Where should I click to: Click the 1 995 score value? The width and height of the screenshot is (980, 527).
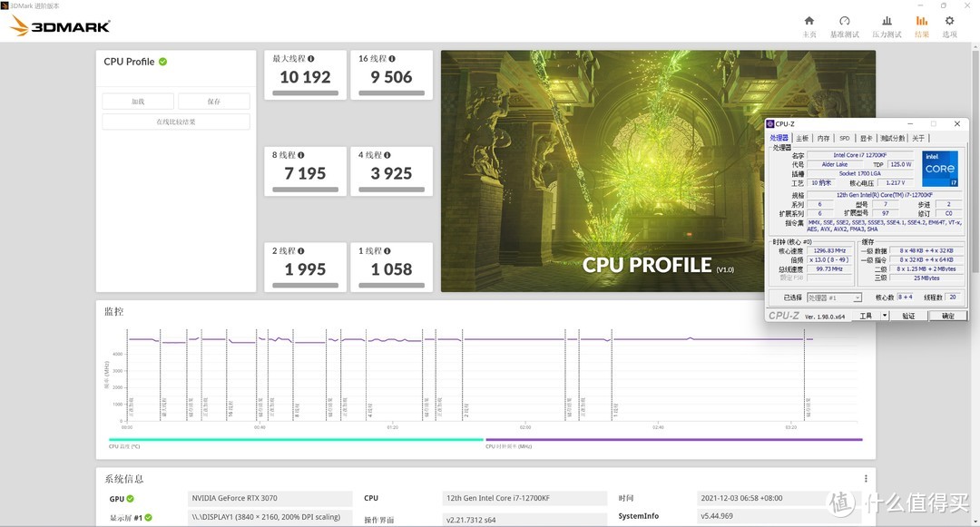[305, 269]
